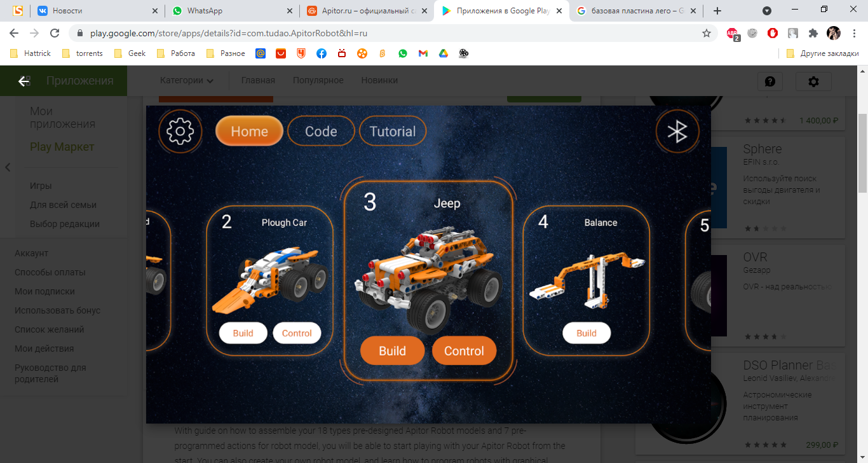
Task: Click the grey face extension icon
Action: click(x=753, y=33)
